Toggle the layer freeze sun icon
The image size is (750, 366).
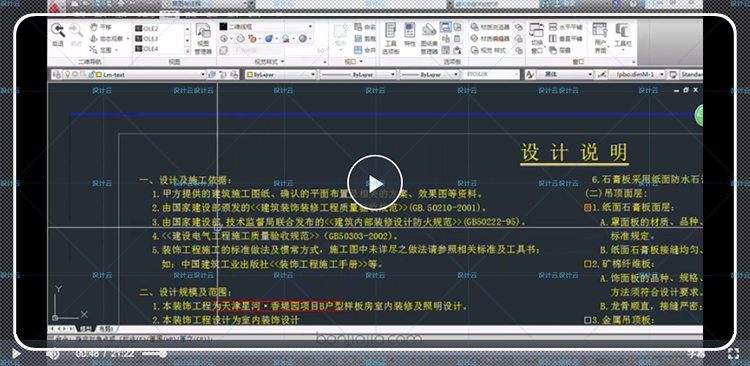76,74
